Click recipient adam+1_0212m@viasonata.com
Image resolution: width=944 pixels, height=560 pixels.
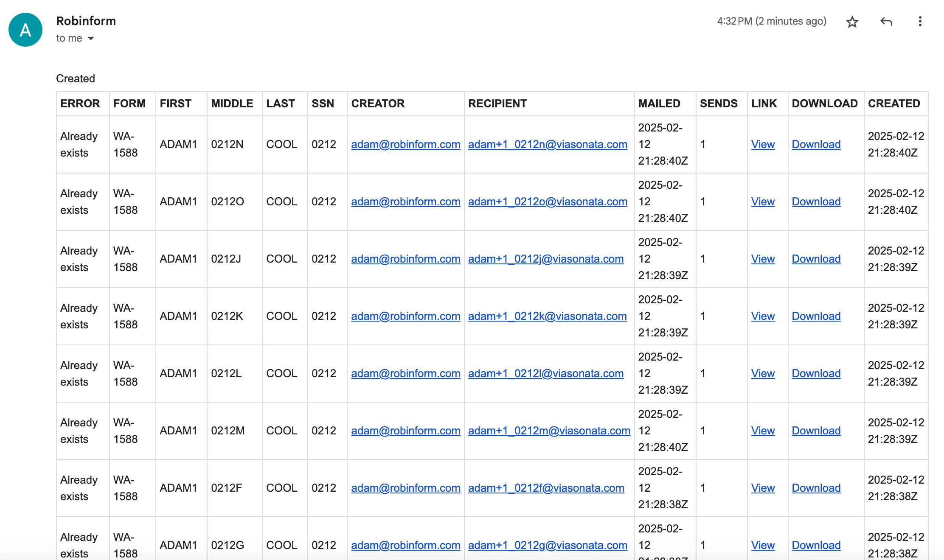coord(549,431)
